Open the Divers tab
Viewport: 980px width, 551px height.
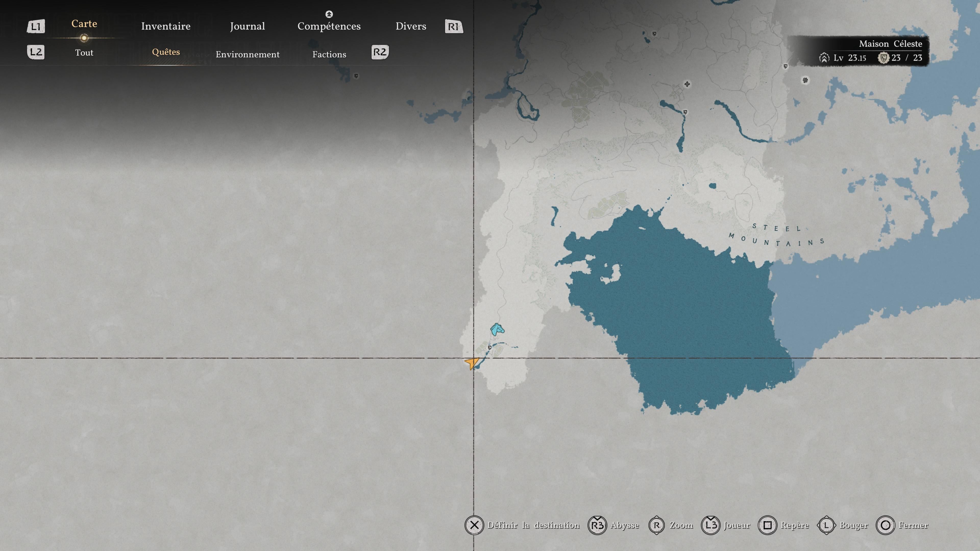[x=411, y=26]
